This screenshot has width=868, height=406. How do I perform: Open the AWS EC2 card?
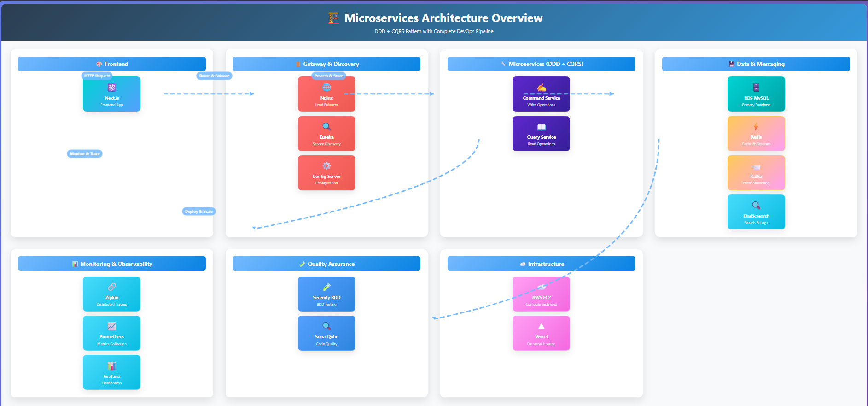point(541,294)
